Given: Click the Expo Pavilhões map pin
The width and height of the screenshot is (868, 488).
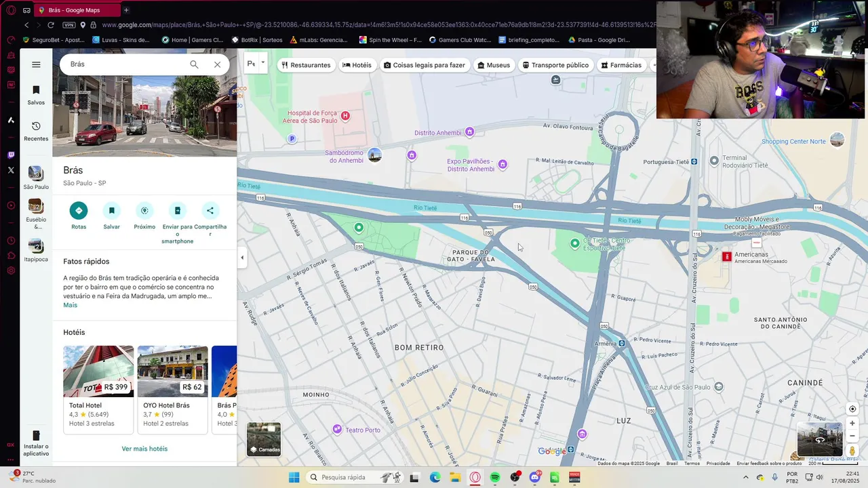Looking at the screenshot, I should [x=502, y=164].
